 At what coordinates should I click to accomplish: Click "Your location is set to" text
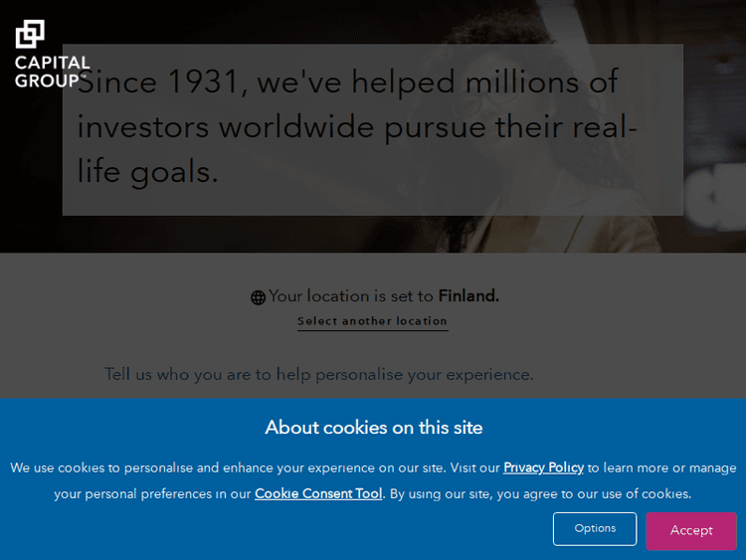pos(351,296)
